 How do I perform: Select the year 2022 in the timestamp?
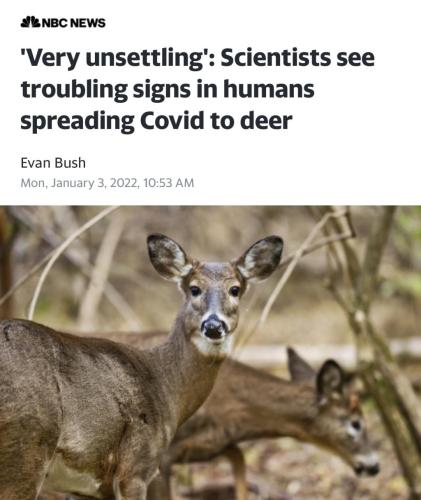[x=123, y=183]
